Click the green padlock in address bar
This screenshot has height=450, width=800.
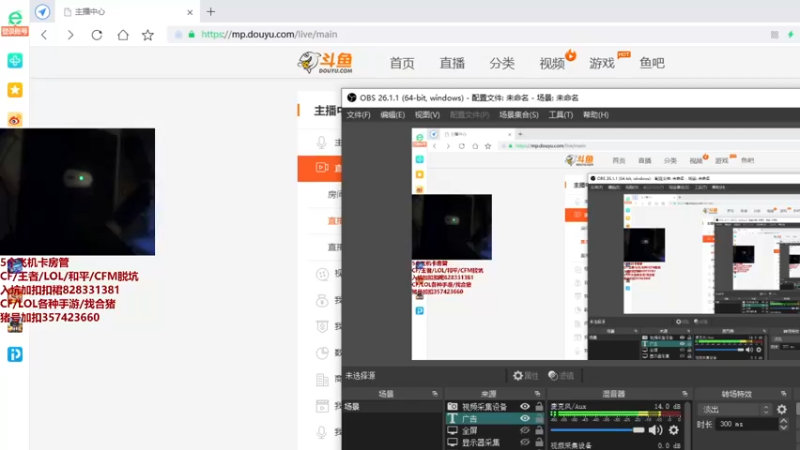click(x=191, y=34)
